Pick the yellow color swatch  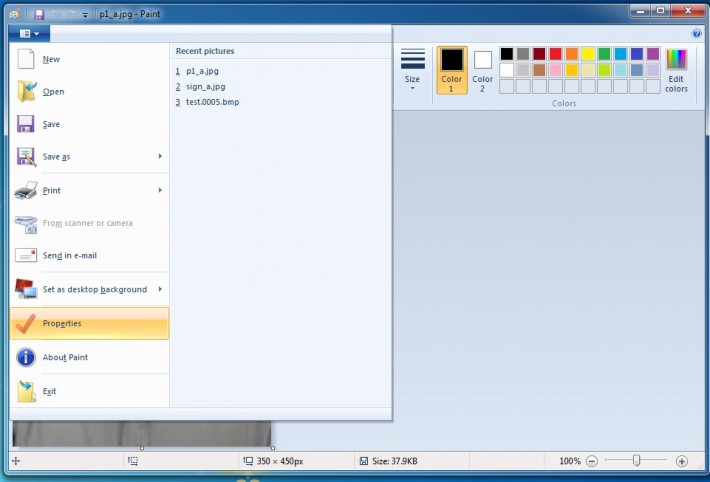point(588,54)
